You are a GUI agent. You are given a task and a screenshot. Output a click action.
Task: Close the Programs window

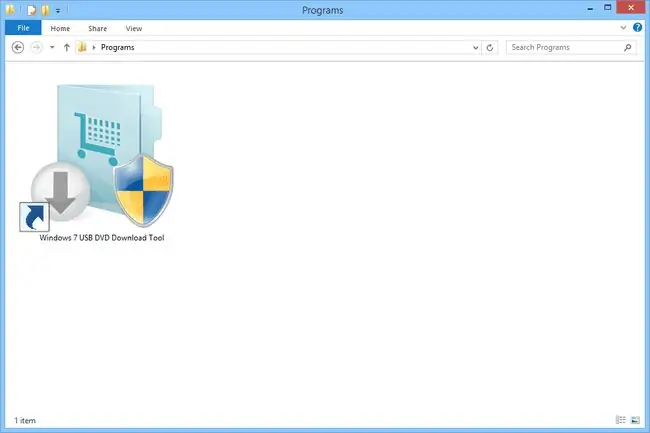[631, 7]
